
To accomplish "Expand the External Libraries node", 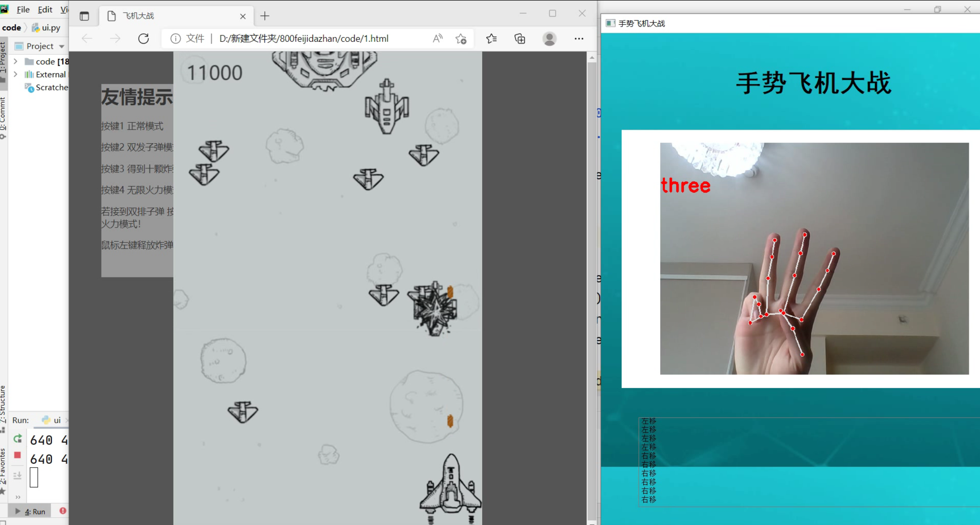I will (x=16, y=74).
